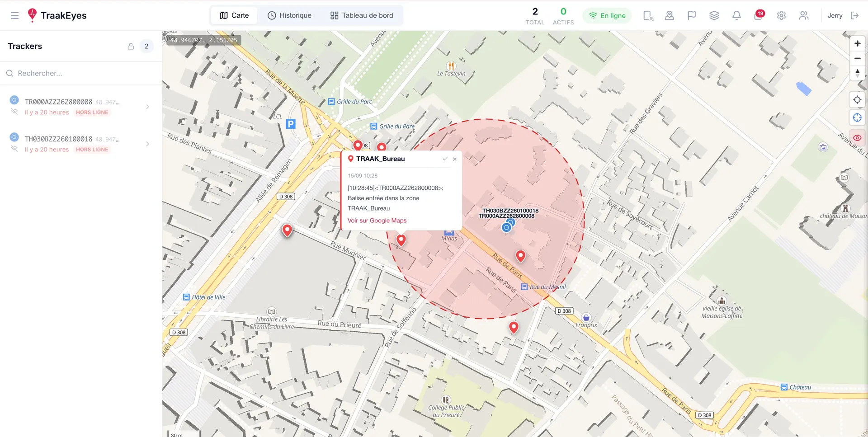The height and width of the screenshot is (437, 868).
Task: Select tracker TH030BZZ260100018 row
Action: click(81, 144)
